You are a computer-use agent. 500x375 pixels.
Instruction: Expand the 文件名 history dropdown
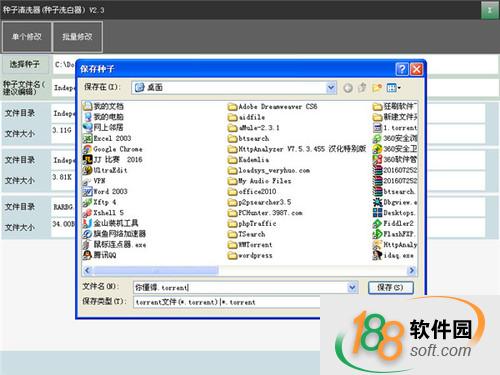pyautogui.click(x=352, y=287)
